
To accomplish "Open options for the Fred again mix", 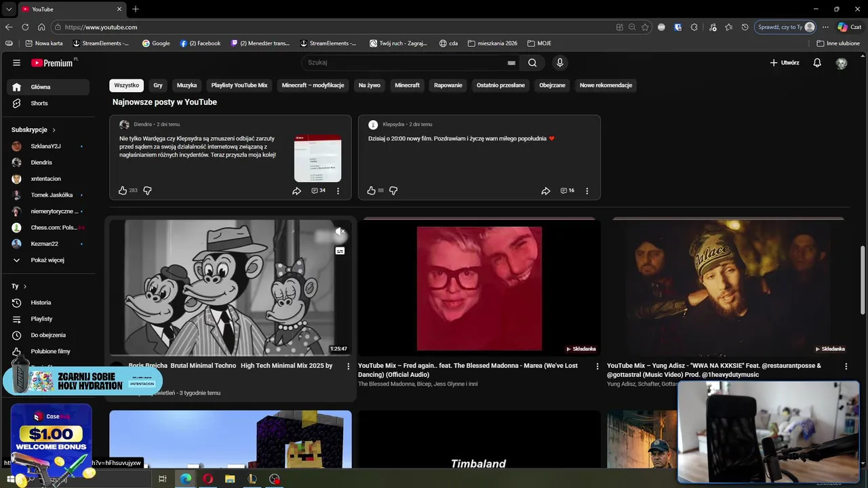I will (x=597, y=366).
